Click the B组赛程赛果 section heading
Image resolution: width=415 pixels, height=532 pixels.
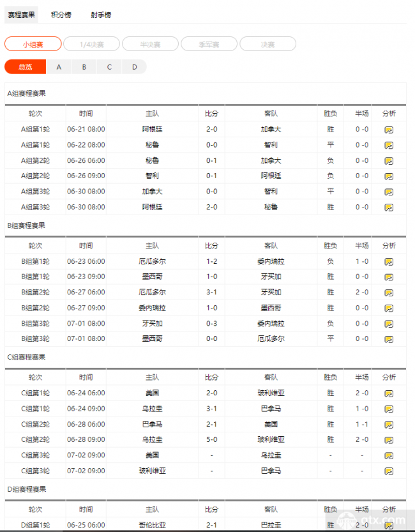click(x=26, y=225)
